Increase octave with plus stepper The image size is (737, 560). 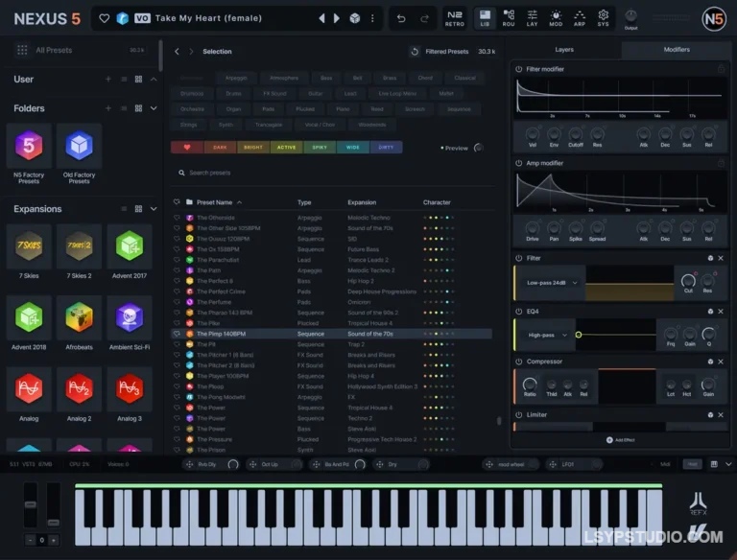point(54,540)
